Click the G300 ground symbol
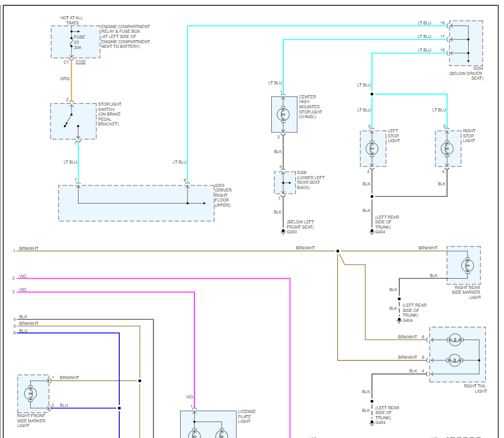Screen dimensions: 504x438 point(283,232)
